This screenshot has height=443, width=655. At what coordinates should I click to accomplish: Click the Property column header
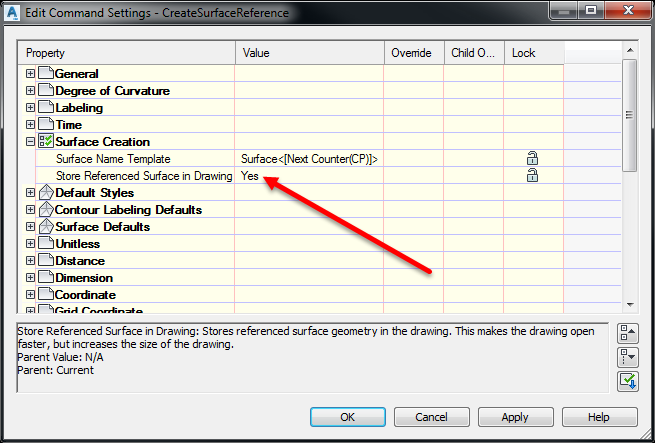[126, 53]
